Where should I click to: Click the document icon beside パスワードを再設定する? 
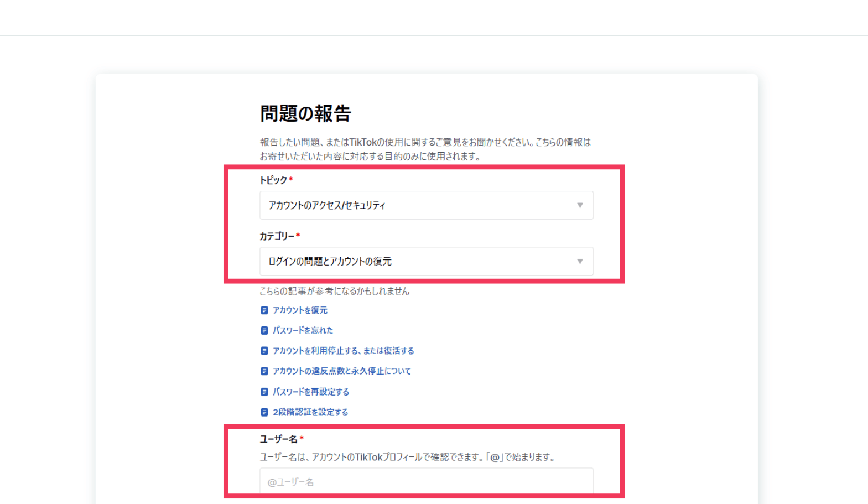[x=264, y=392]
